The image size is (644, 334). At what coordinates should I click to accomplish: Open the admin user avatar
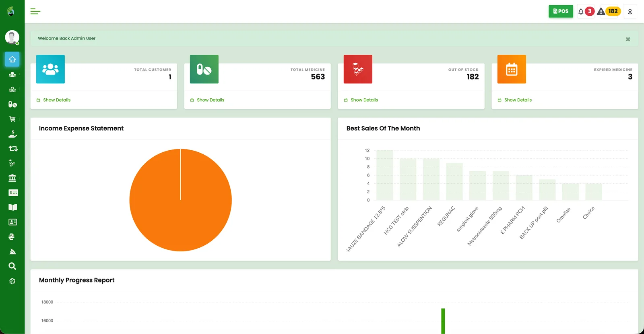(12, 37)
